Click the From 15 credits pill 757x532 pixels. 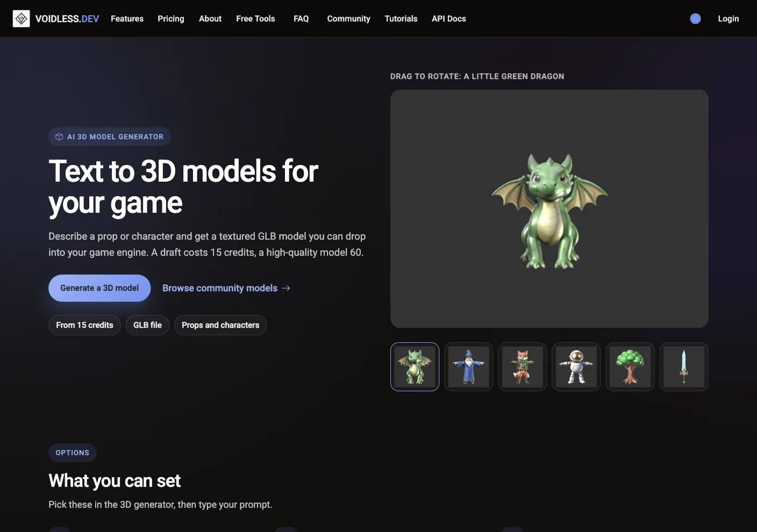84,325
